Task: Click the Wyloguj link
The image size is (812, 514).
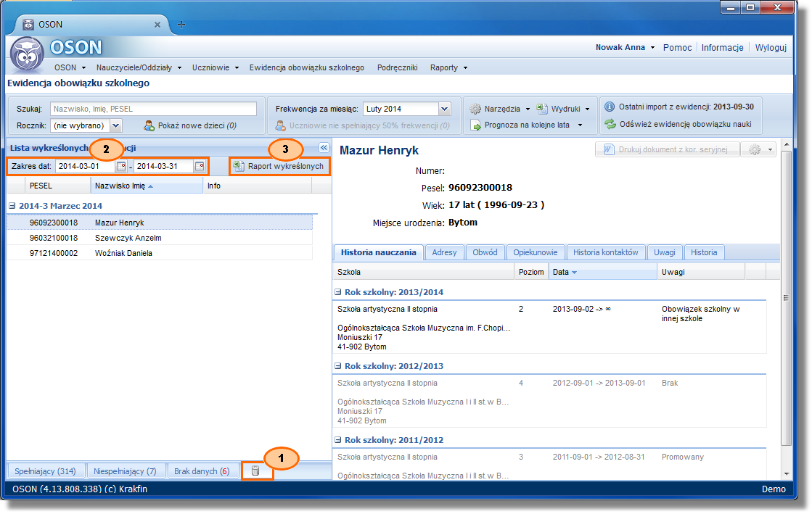Action: [x=771, y=47]
